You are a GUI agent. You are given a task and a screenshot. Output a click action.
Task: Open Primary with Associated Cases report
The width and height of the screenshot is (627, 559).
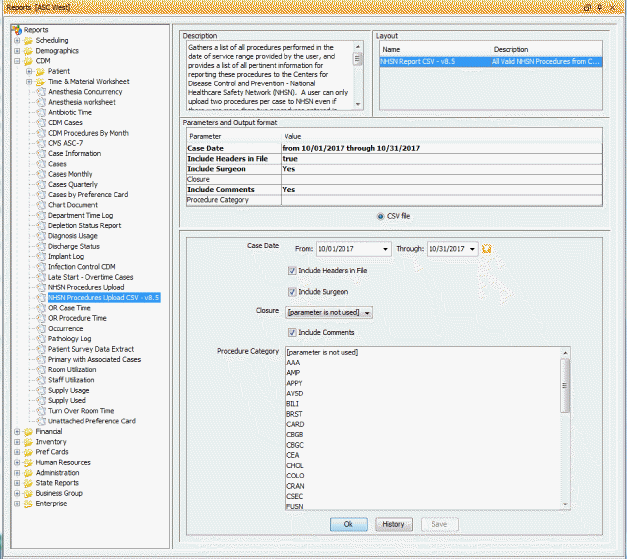point(94,359)
